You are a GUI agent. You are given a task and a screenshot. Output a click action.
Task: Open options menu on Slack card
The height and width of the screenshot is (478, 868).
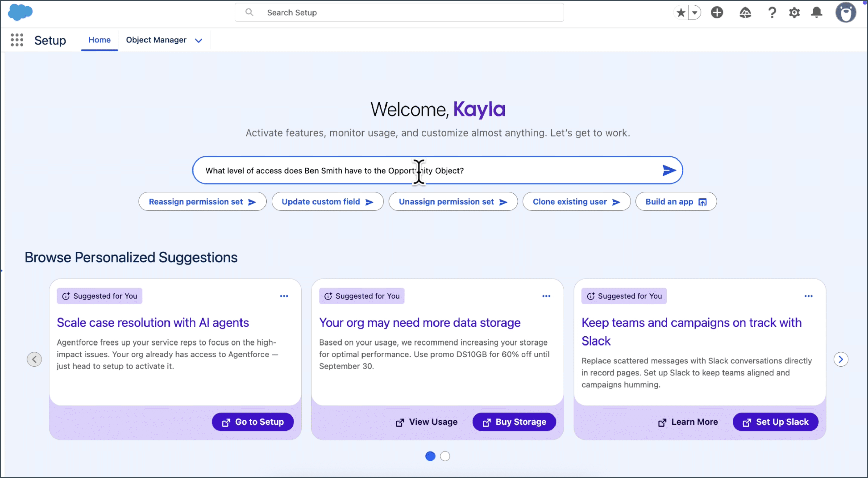pos(808,296)
